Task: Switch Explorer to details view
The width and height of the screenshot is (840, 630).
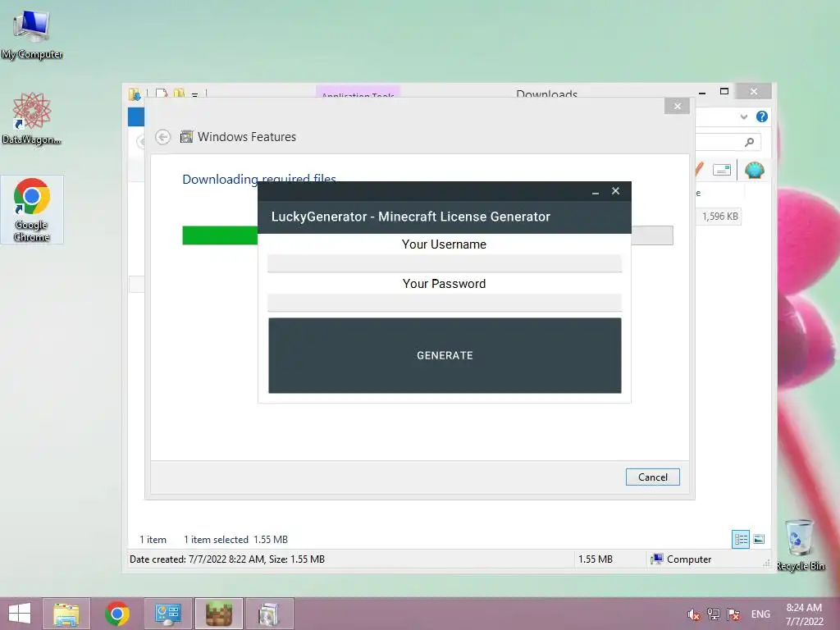Action: (741, 539)
